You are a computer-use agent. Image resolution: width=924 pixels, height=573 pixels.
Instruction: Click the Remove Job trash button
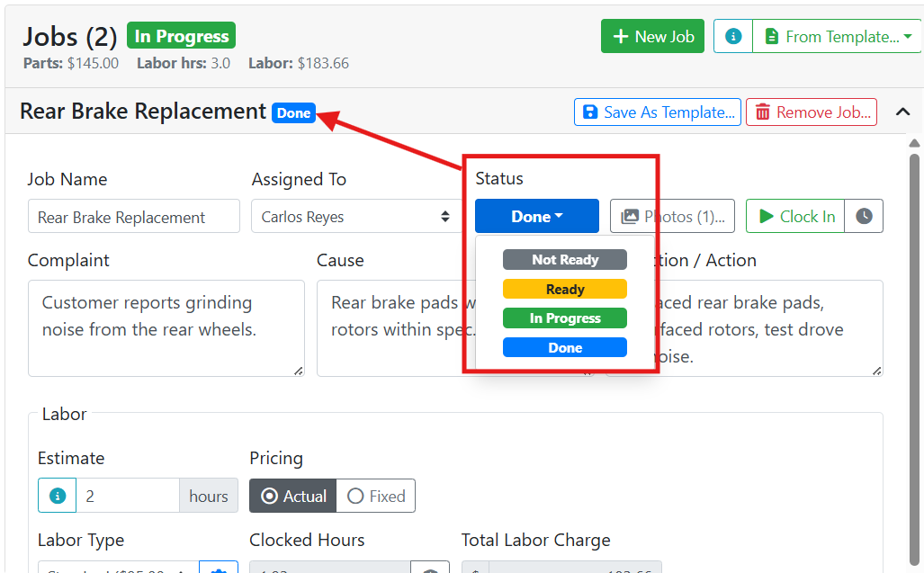(812, 112)
